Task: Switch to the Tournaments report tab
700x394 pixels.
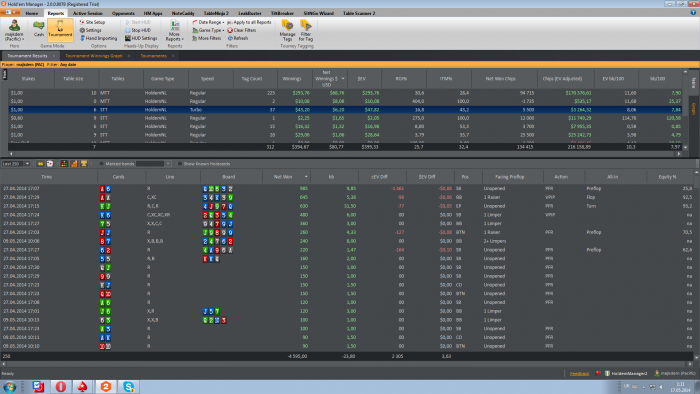Action: point(153,56)
